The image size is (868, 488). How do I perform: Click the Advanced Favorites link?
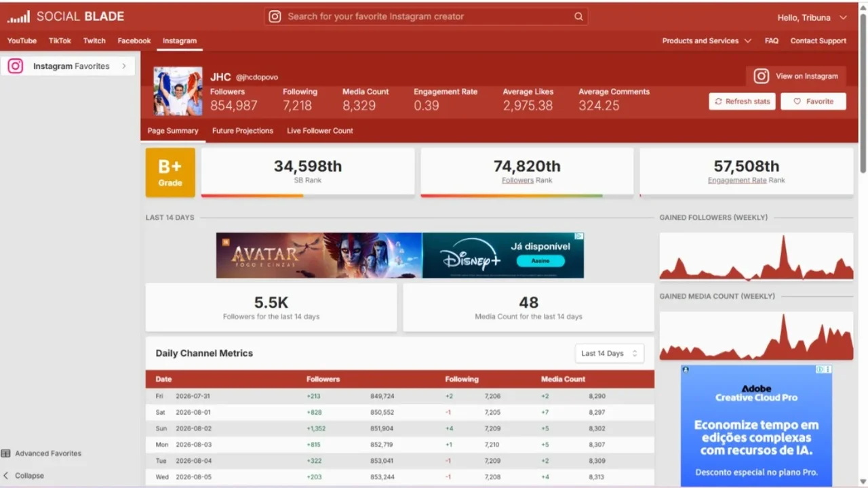pyautogui.click(x=48, y=453)
